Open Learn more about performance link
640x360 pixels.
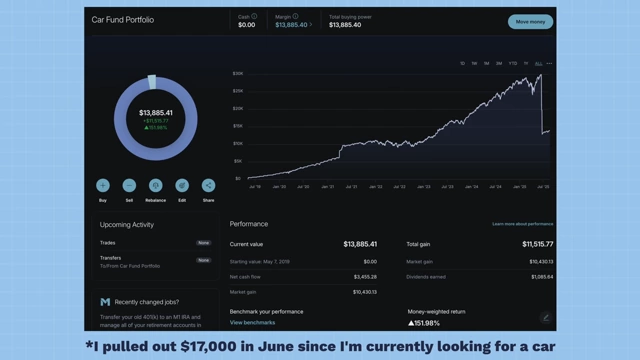click(x=522, y=224)
